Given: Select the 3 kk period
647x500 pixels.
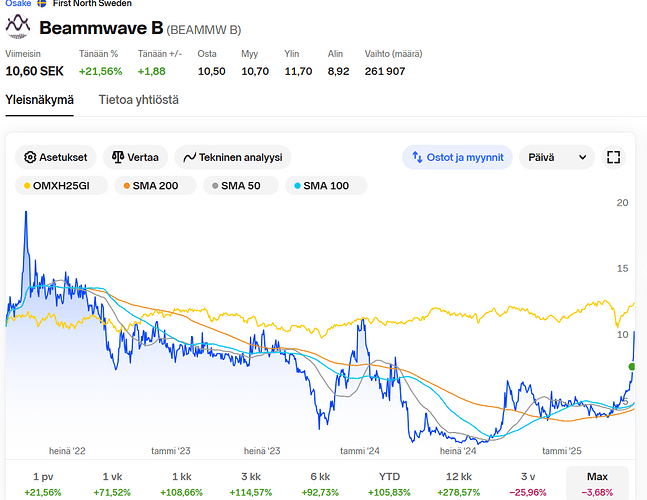Looking at the screenshot, I should [x=251, y=484].
